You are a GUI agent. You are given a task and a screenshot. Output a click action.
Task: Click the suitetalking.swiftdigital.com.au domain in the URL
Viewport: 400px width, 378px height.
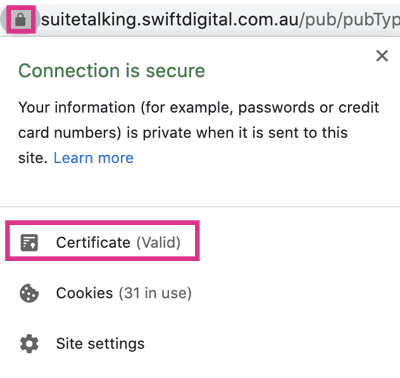(170, 20)
